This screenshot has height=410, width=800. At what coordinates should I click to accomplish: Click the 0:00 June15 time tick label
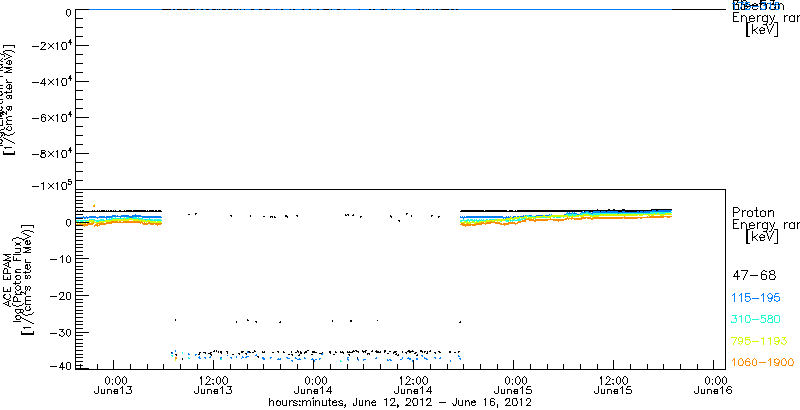[x=515, y=386]
